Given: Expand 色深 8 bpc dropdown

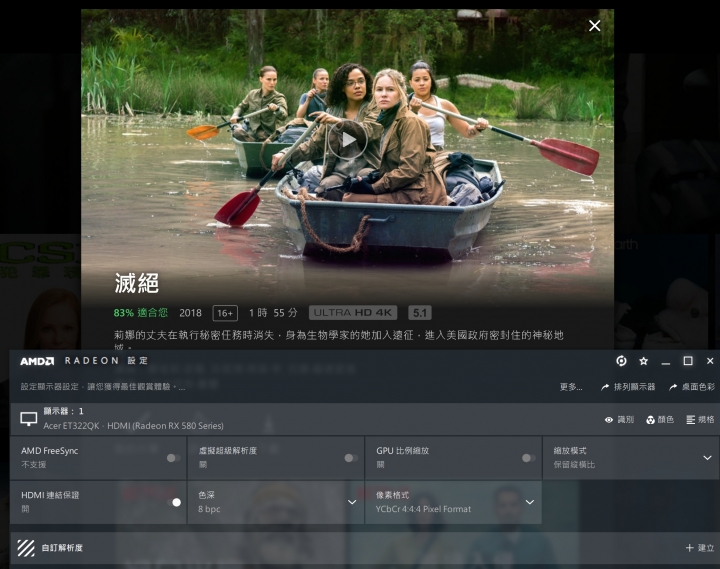Looking at the screenshot, I should [x=352, y=502].
